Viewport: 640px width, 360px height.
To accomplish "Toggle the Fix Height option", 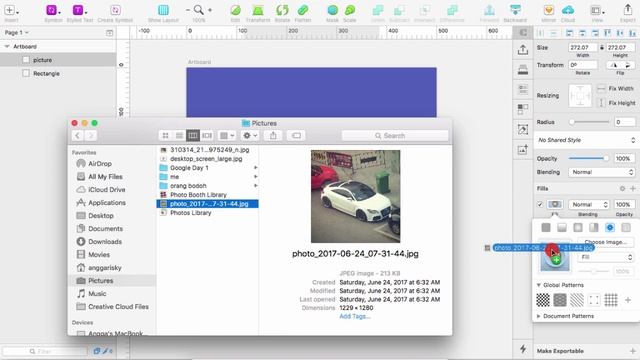I will 601,103.
